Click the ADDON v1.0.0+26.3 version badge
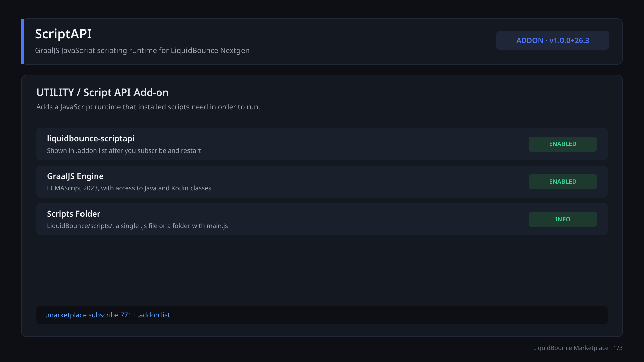This screenshot has height=362, width=644. (552, 40)
